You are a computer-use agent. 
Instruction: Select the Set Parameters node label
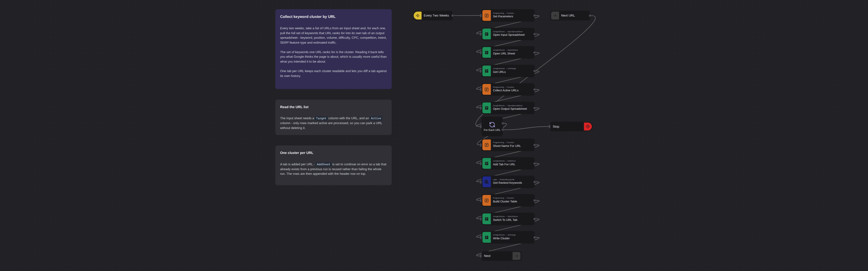click(503, 17)
